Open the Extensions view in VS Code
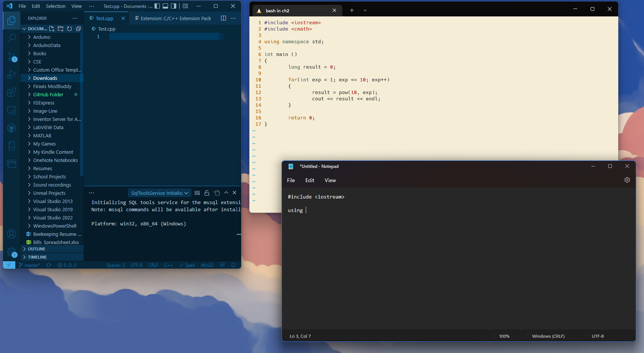The image size is (644, 353). 12,92
